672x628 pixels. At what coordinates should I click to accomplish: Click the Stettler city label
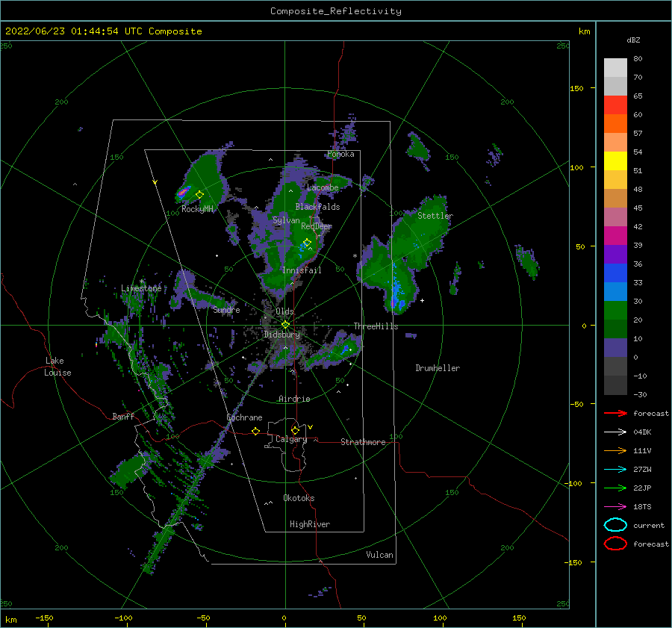435,216
